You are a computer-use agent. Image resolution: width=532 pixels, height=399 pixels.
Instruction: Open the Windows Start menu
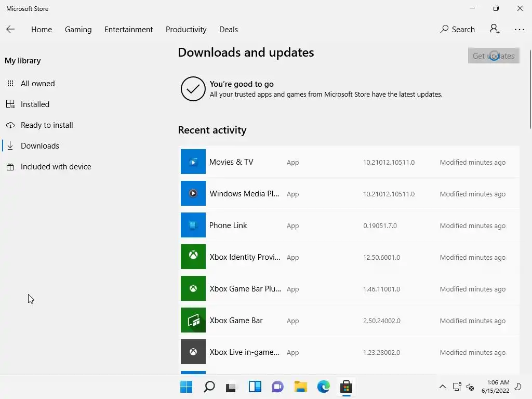tap(186, 387)
